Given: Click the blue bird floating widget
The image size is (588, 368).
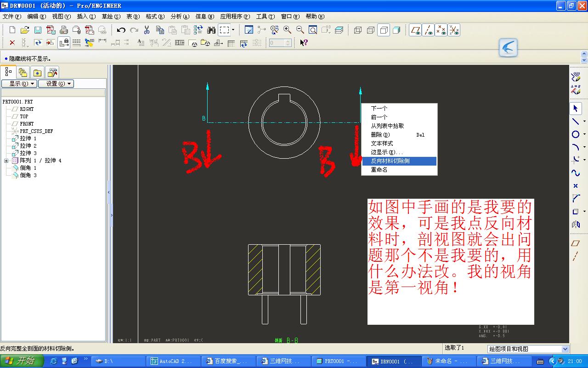Looking at the screenshot, I should pos(508,48).
